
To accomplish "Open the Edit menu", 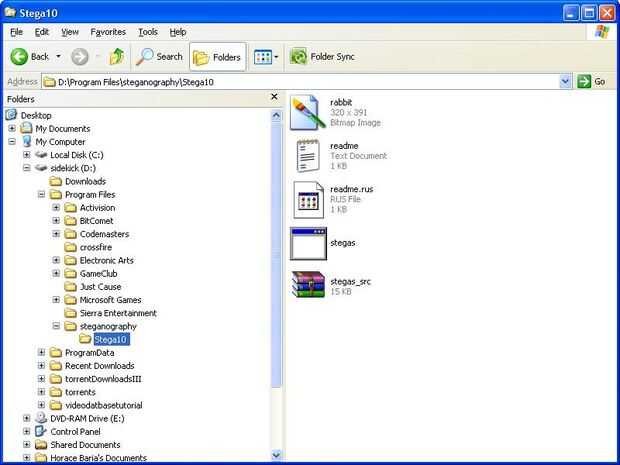I will point(42,32).
